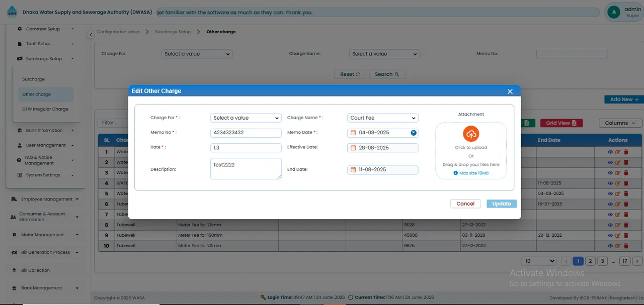The width and height of the screenshot is (644, 305).
Task: Edit the row with end date 04-08-2025
Action: [618, 193]
